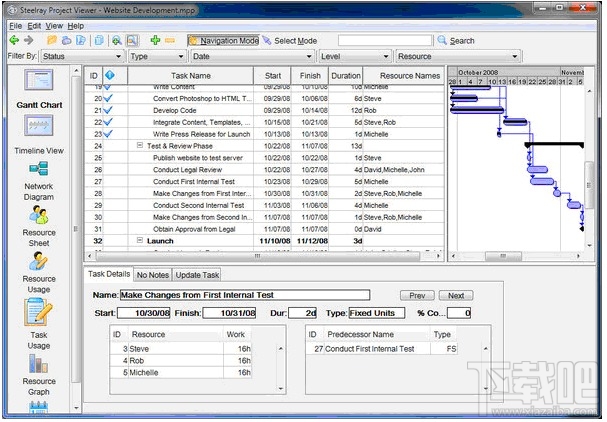Viewport: 607px width, 422px height.
Task: Click the zoom to fit icon
Action: coord(132,40)
